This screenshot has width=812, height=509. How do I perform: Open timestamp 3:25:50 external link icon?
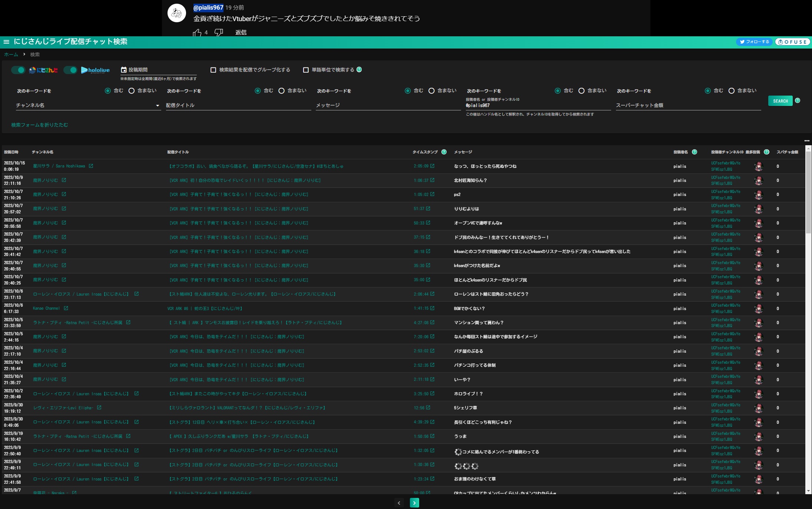[432, 393]
